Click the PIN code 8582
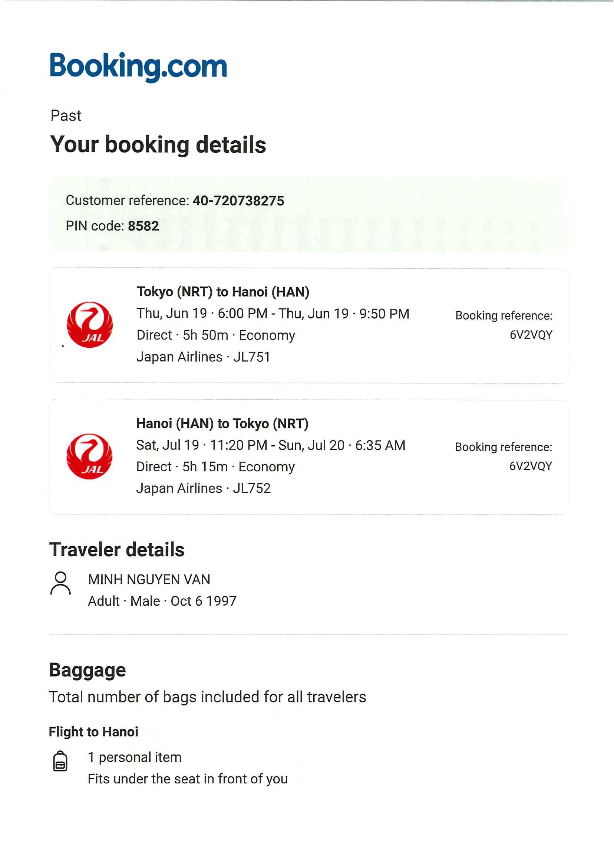Image resolution: width=614 pixels, height=868 pixels. coord(143,226)
